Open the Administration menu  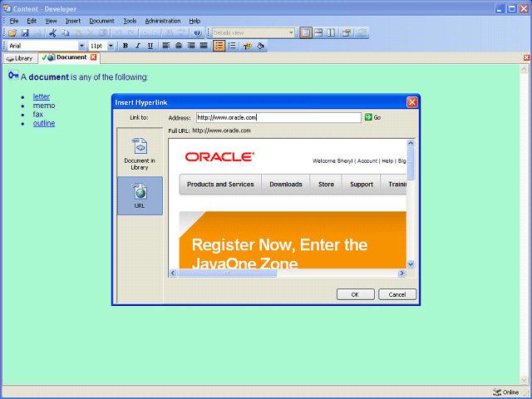(163, 21)
